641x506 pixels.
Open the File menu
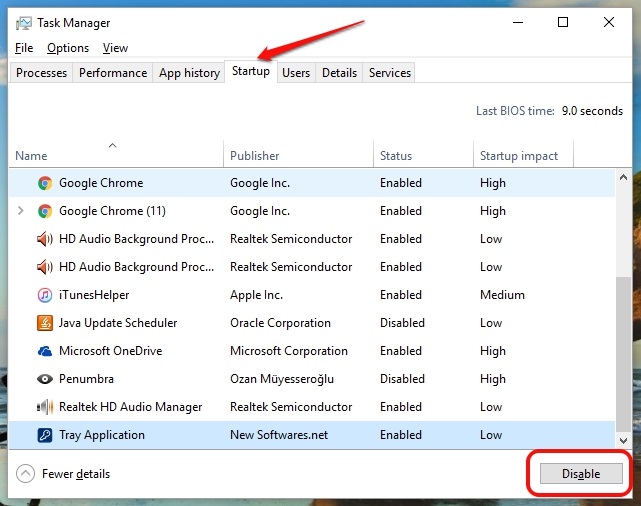click(x=24, y=48)
